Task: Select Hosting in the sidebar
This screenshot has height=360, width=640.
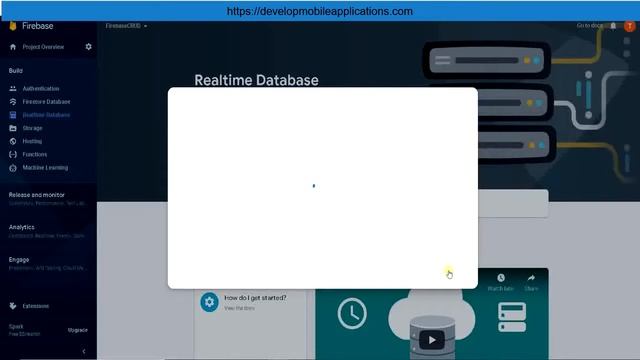Action: click(x=32, y=141)
